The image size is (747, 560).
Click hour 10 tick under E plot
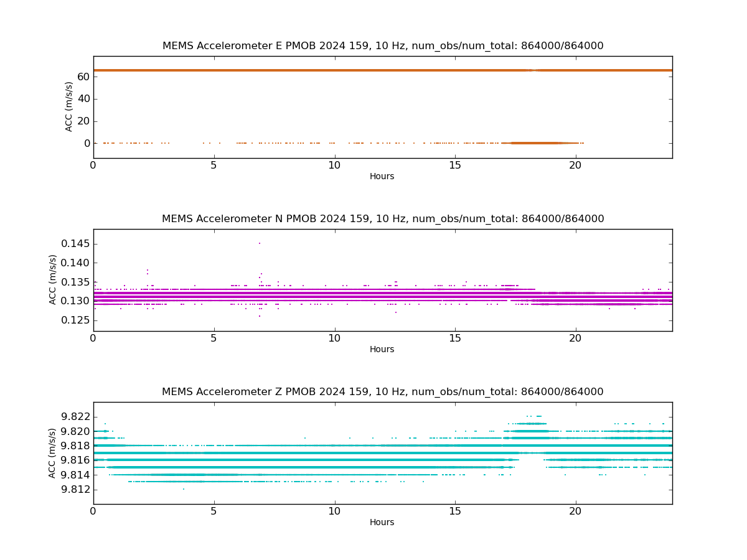[335, 166]
